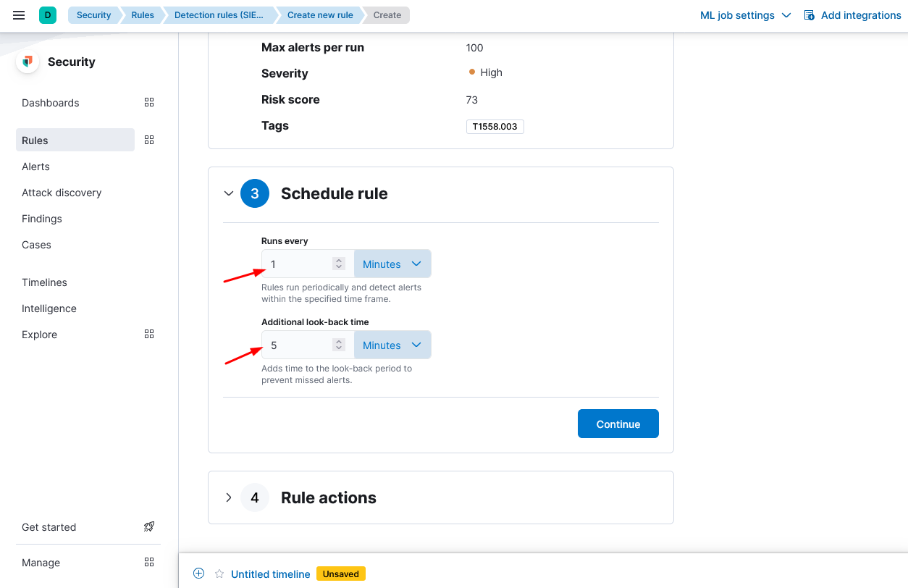Screen dimensions: 908x588
Task: Click the green D space avatar
Action: tap(48, 15)
